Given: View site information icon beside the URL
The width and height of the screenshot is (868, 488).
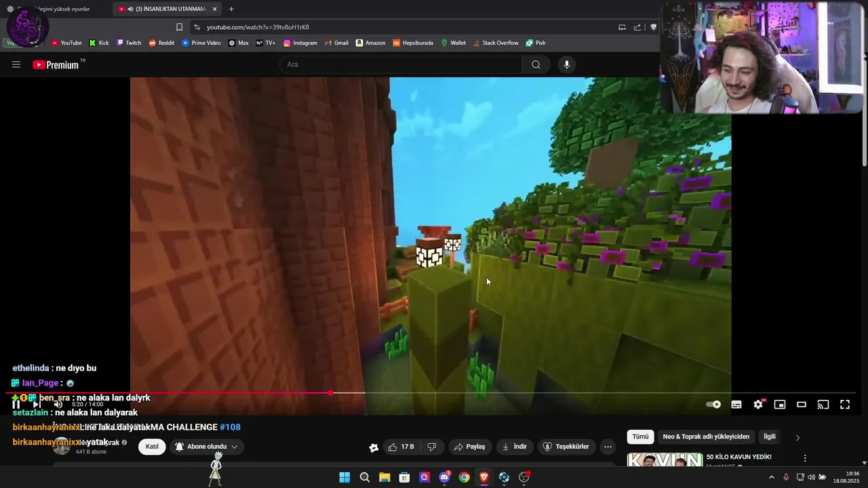Looking at the screenshot, I should pyautogui.click(x=197, y=27).
